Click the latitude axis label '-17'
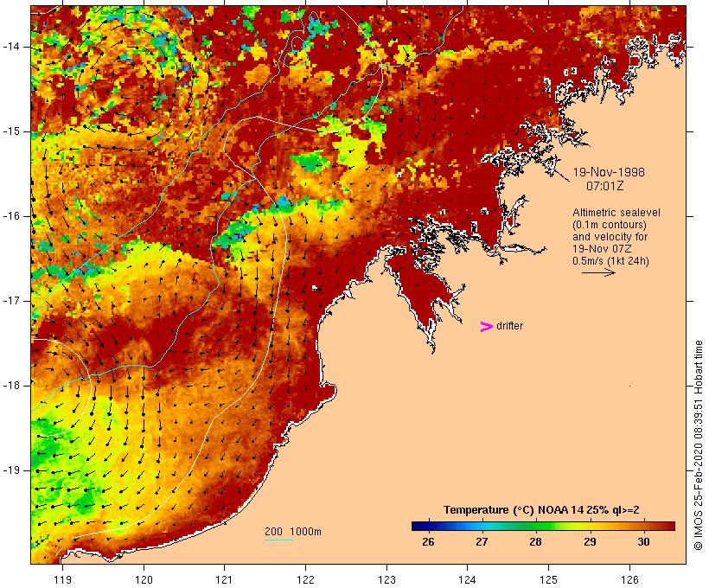 (x=10, y=301)
